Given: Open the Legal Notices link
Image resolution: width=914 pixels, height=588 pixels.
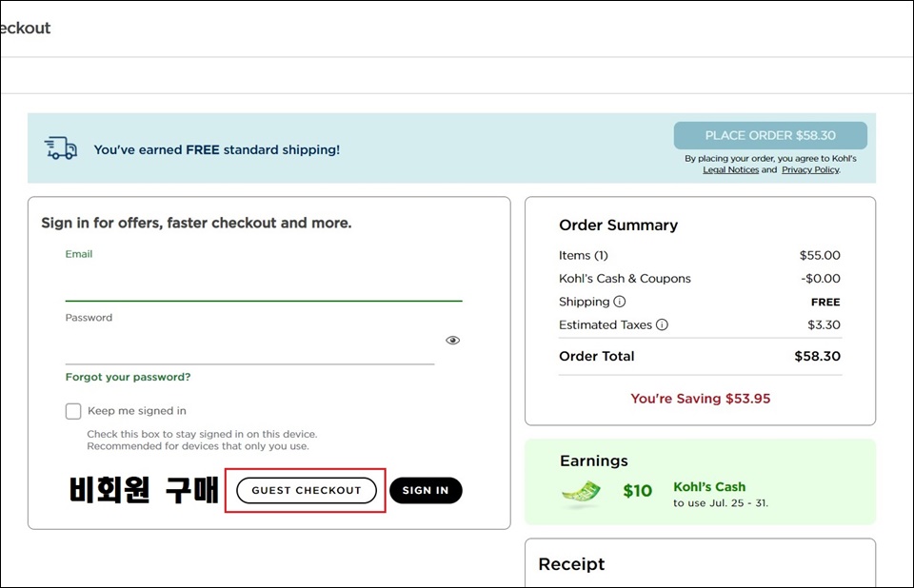Looking at the screenshot, I should [x=730, y=169].
